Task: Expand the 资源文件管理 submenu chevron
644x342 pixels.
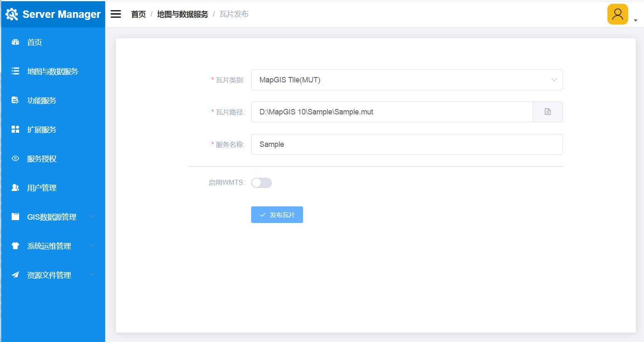Action: click(x=92, y=275)
